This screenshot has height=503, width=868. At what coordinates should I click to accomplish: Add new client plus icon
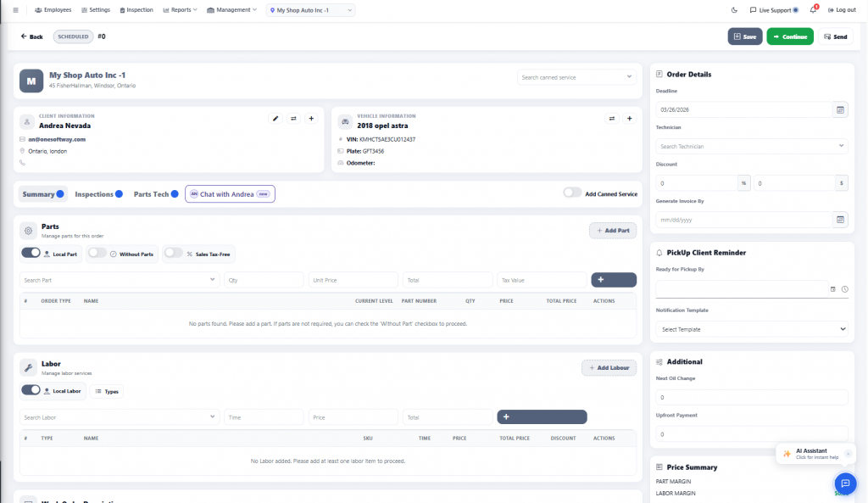310,119
